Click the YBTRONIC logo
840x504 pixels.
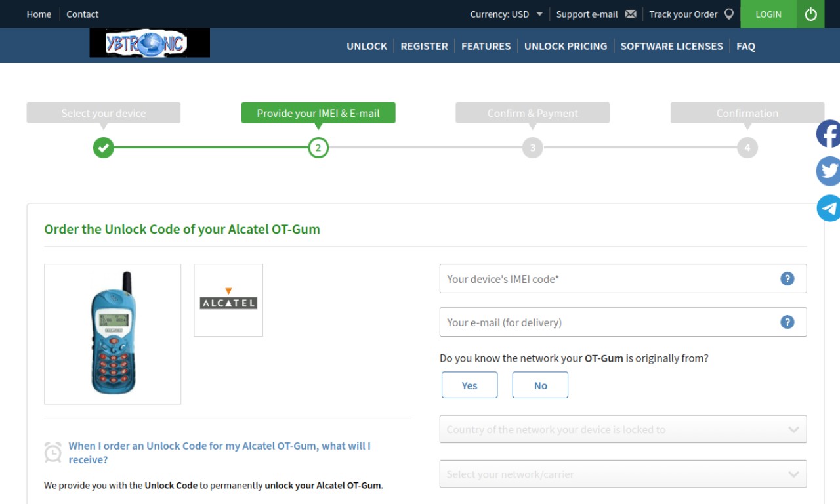[150, 43]
